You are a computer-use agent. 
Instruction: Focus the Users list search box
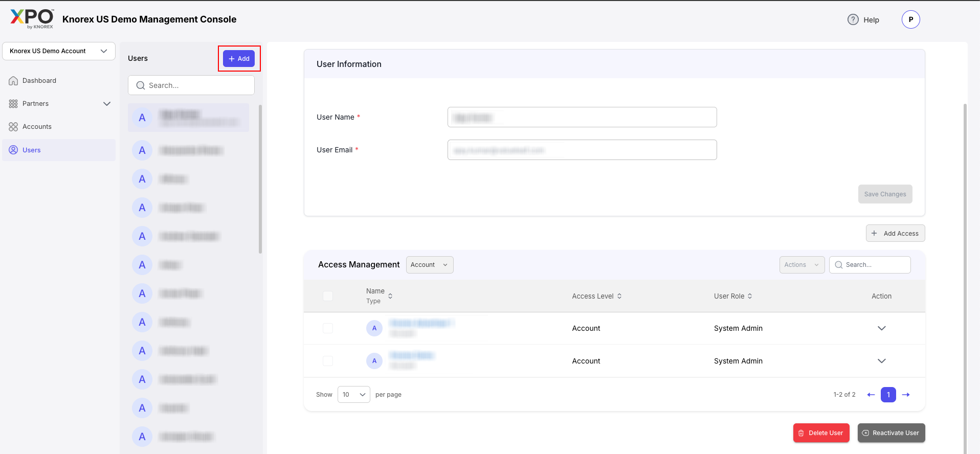[191, 85]
